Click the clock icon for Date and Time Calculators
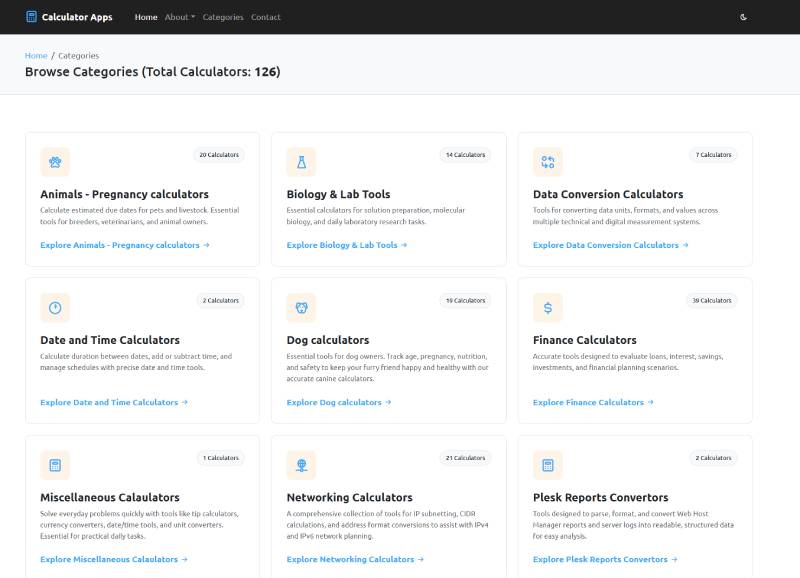The width and height of the screenshot is (800, 578). coord(55,307)
